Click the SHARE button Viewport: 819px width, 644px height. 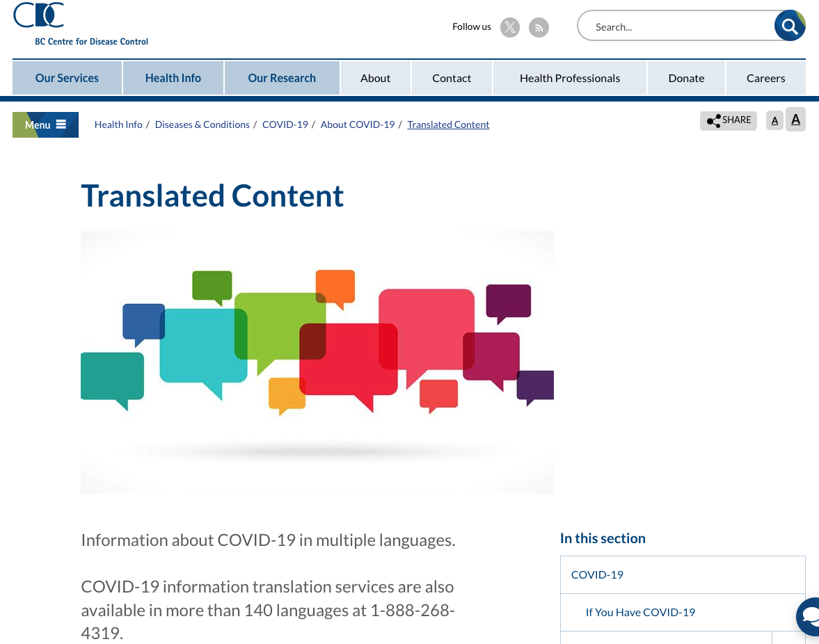(728, 120)
